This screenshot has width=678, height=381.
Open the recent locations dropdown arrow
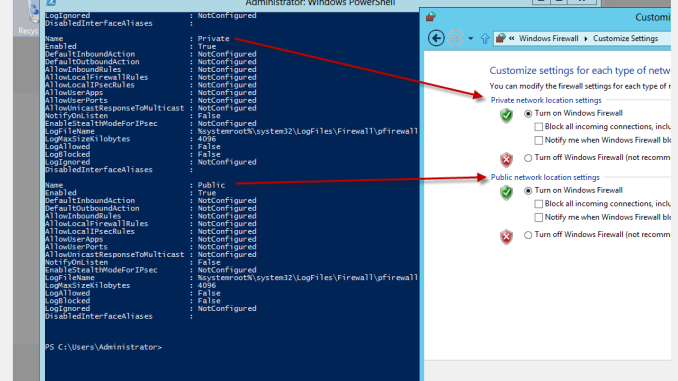470,38
